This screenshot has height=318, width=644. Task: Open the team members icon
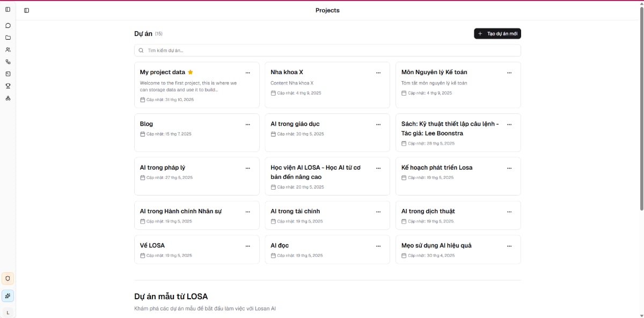tap(8, 49)
